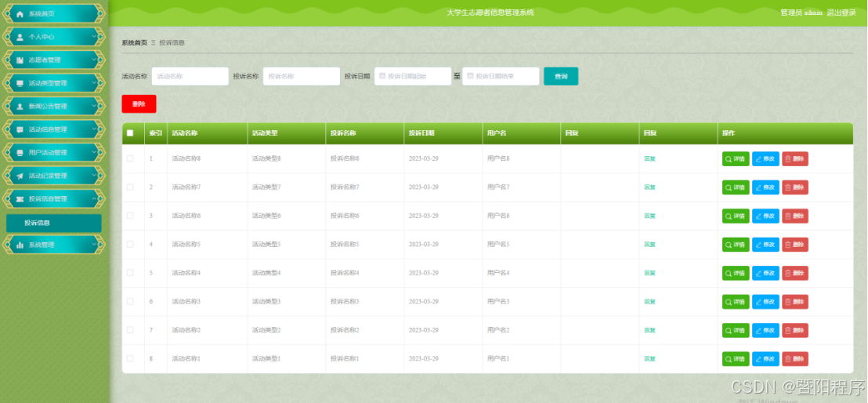868x403 pixels.
Task: Click the icon beside 志愿者管理
Action: coord(20,60)
